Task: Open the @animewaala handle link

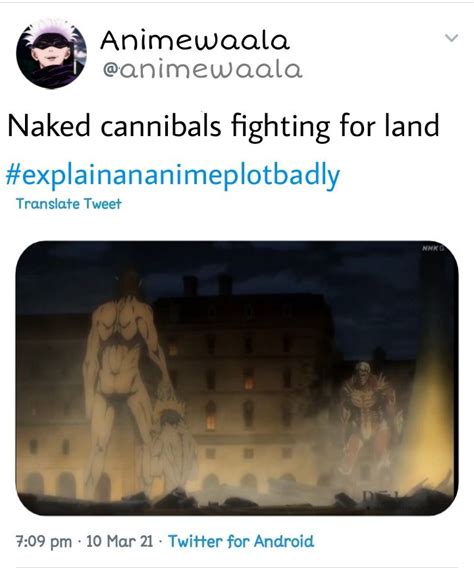Action: tap(202, 69)
